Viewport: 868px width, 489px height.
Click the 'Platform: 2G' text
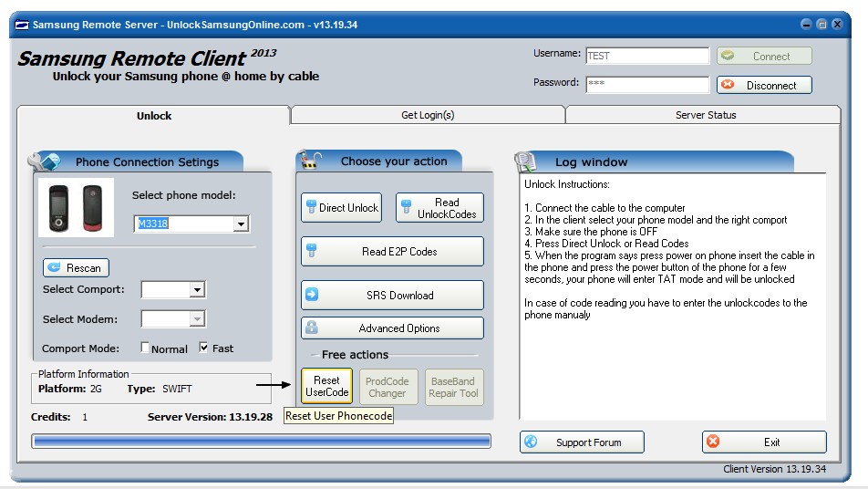69,389
